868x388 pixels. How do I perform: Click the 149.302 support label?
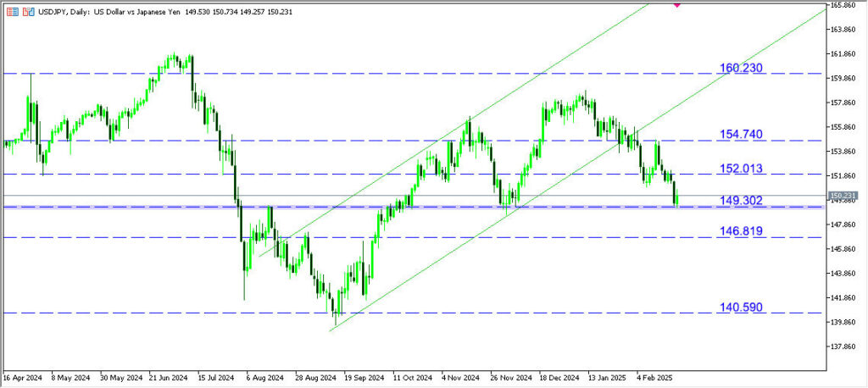click(743, 200)
